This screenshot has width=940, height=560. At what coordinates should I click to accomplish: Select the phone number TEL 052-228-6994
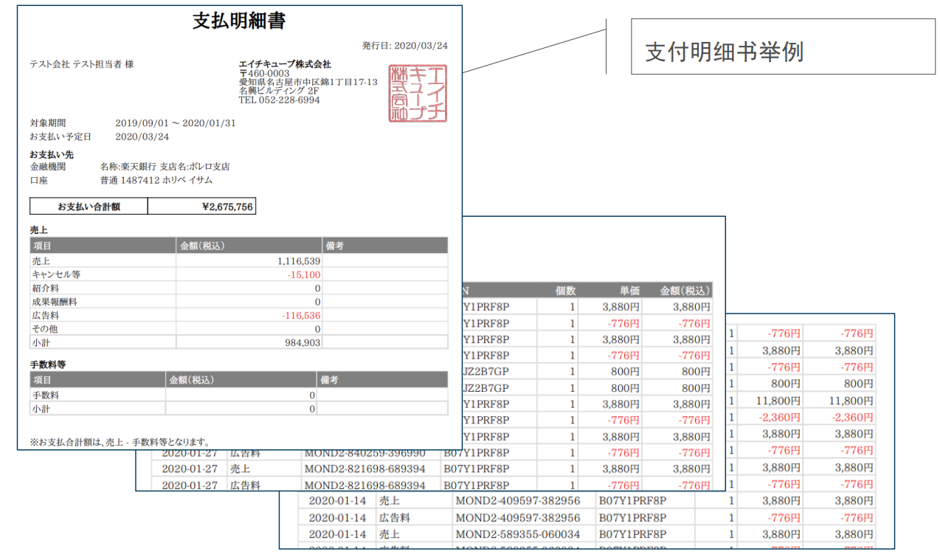pyautogui.click(x=280, y=100)
